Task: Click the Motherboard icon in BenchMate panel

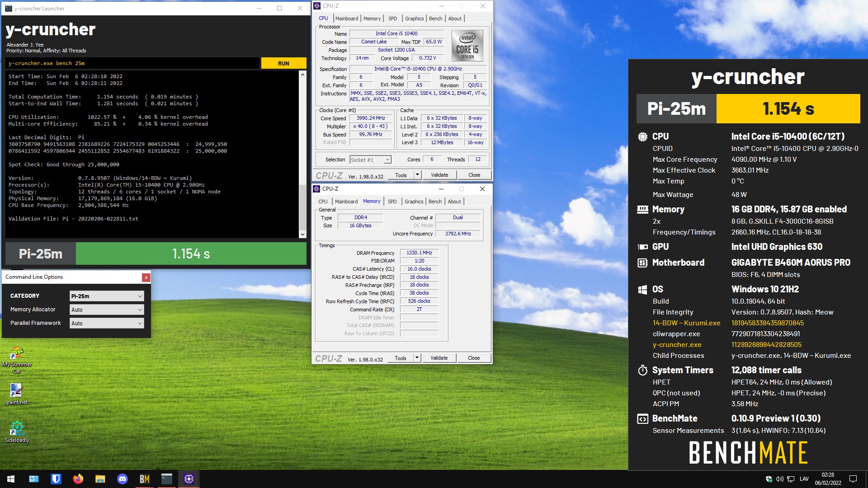Action: pyautogui.click(x=642, y=263)
